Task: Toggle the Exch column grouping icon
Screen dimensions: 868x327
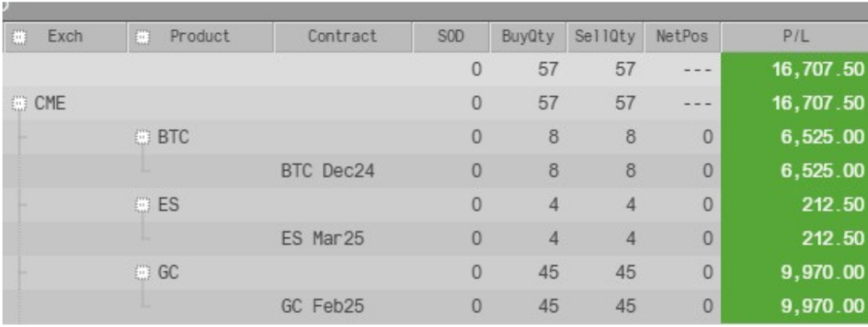Action: click(19, 37)
